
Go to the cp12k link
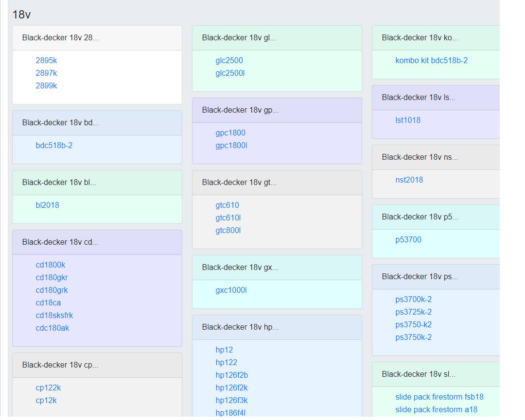46,401
